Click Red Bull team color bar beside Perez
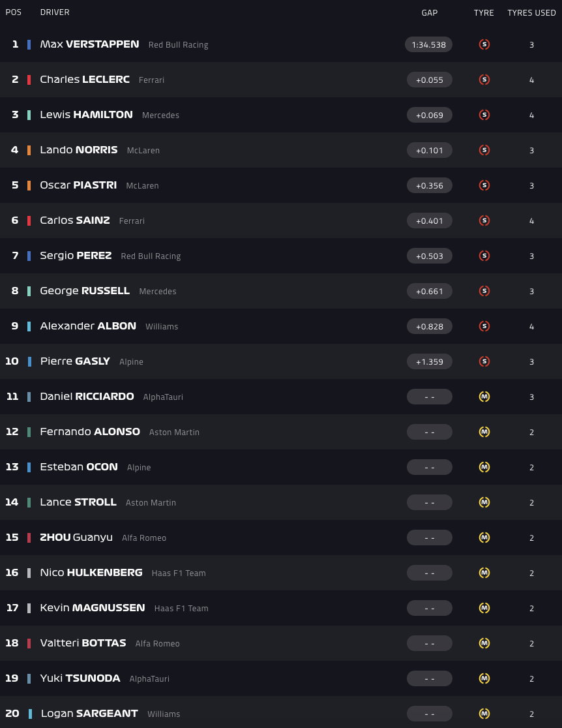The image size is (562, 728). pos(29,256)
